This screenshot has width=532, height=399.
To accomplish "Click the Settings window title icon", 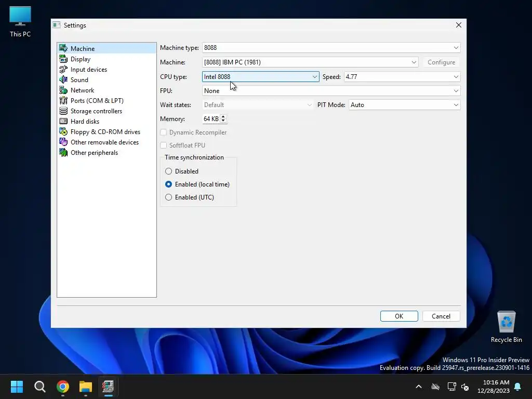I will (x=57, y=25).
